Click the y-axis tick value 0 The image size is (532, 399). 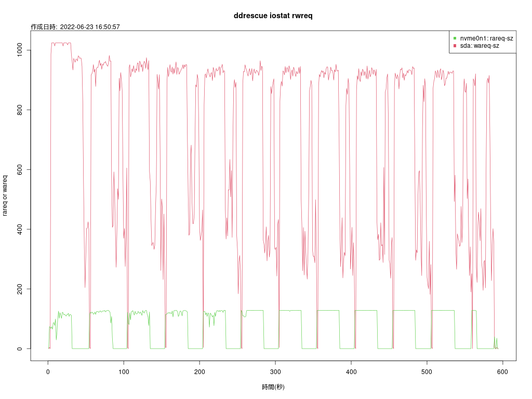20,349
